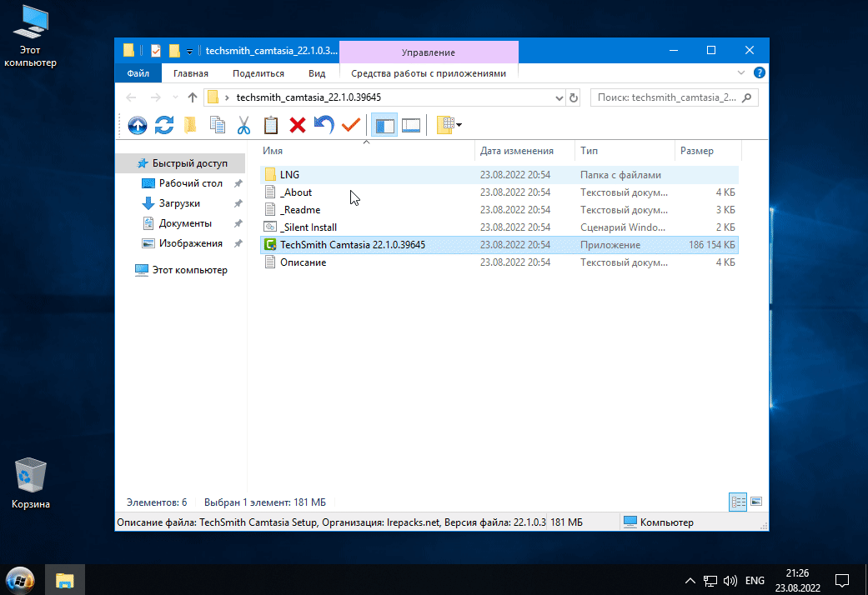Screen dimensions: 868x595
Task: Select TechSmith Camtasia 22.1.0.39645 application
Action: [x=499, y=245]
